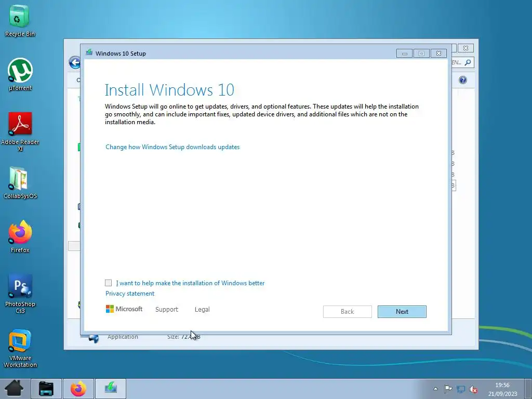Click the Windows 10 Setup title icon

[89, 52]
